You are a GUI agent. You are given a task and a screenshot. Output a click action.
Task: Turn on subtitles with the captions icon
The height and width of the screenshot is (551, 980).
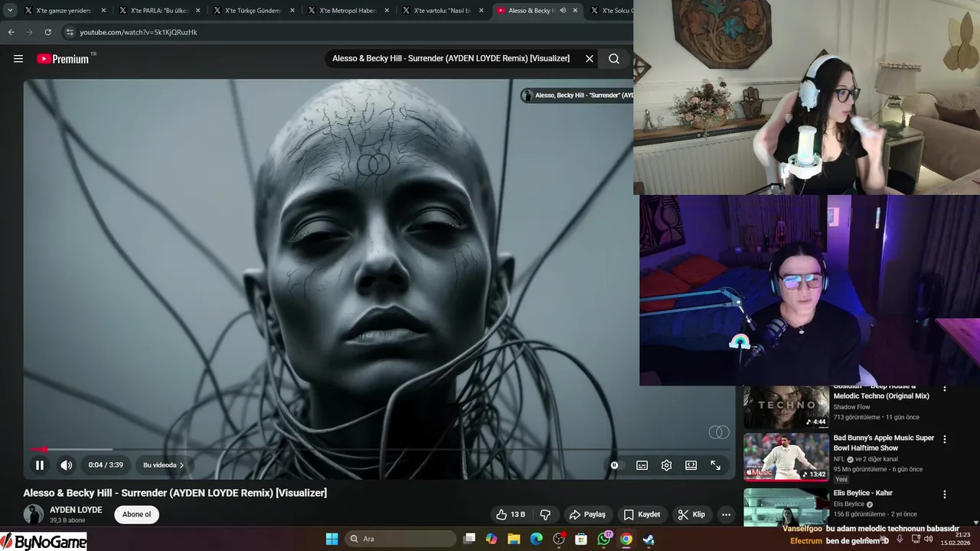click(642, 465)
